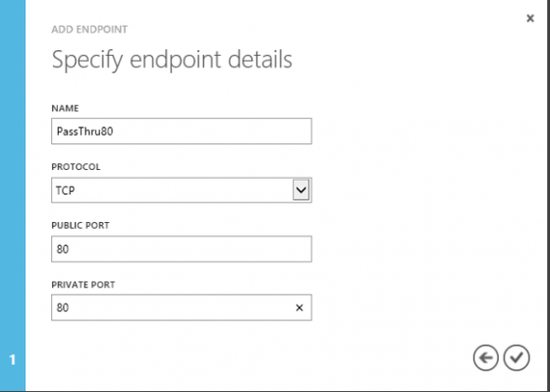Click the TCP value text
This screenshot has height=392, width=550.
pyautogui.click(x=66, y=191)
